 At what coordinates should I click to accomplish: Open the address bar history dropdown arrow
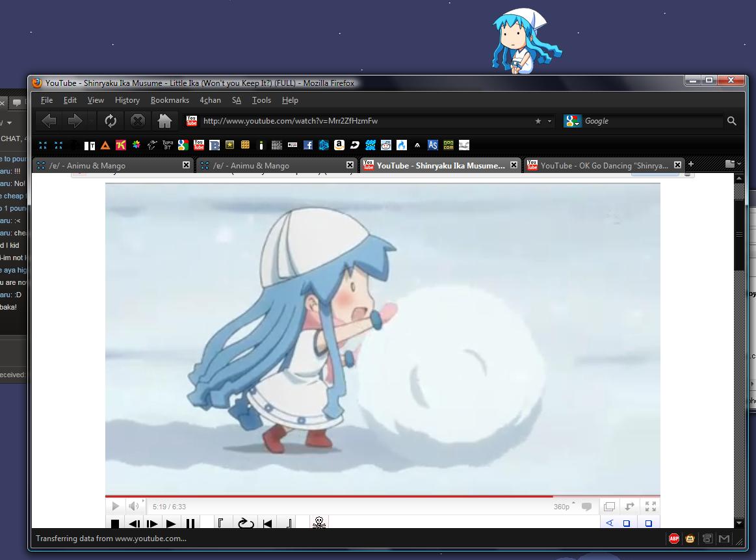(549, 121)
